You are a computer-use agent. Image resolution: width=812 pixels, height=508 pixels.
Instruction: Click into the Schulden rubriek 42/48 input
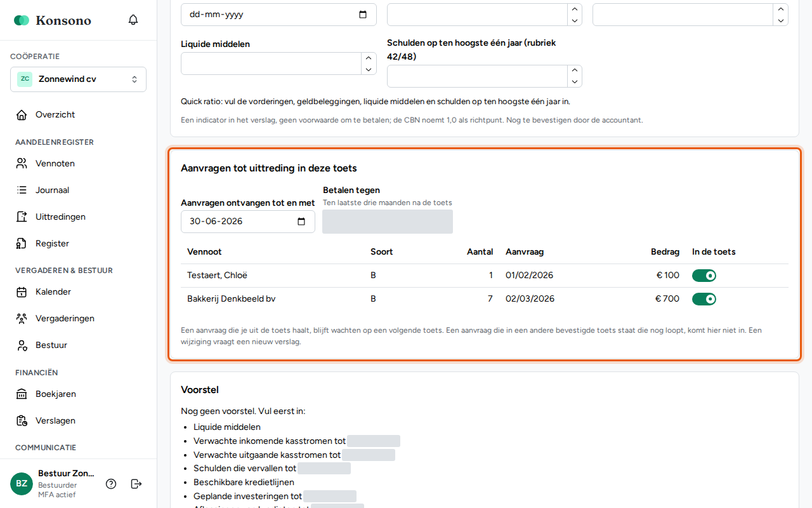click(477, 76)
